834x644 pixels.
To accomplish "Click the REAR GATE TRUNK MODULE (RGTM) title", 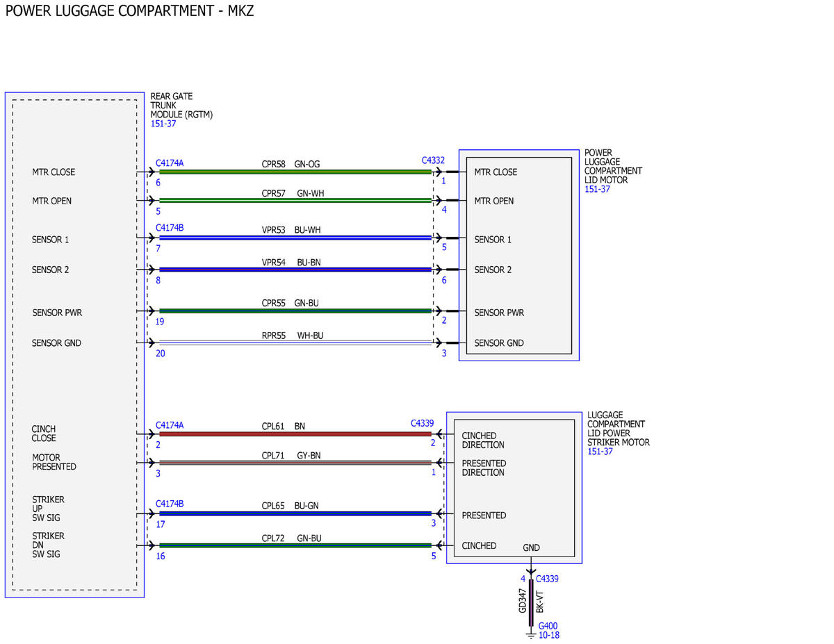I will pos(181,106).
